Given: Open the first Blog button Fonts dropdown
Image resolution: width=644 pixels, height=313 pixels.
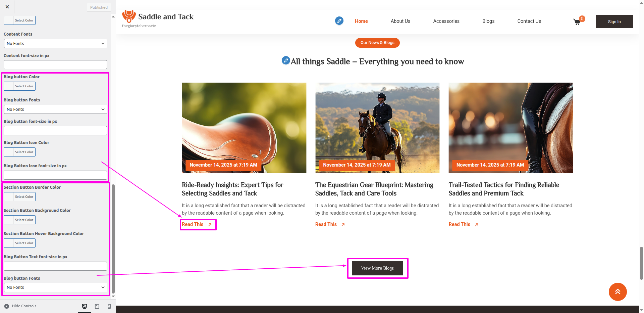Looking at the screenshot, I should 55,109.
